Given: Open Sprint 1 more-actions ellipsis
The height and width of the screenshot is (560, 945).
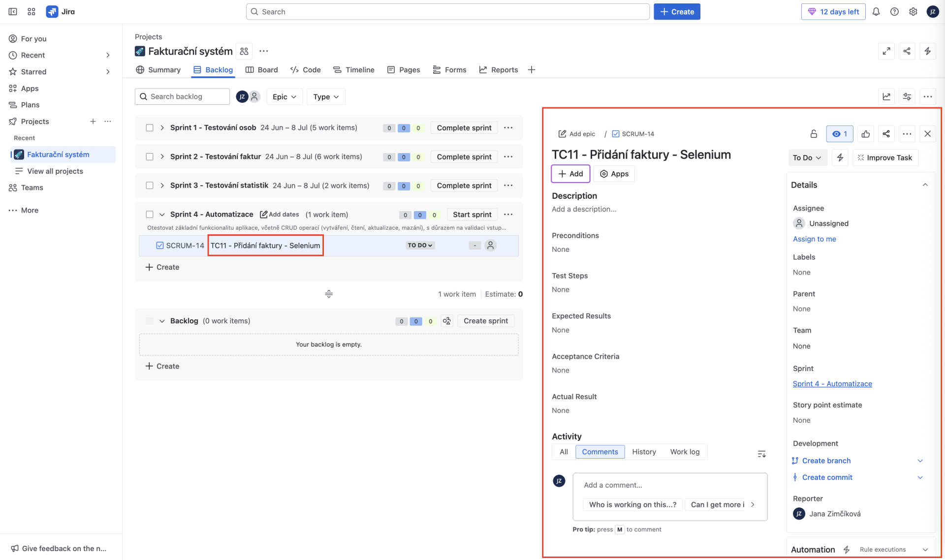Looking at the screenshot, I should [x=508, y=128].
